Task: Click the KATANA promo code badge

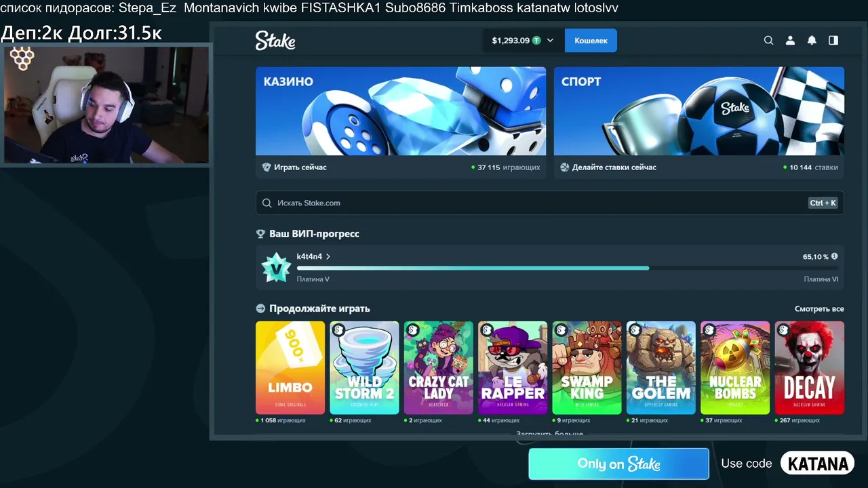Action: 817,464
